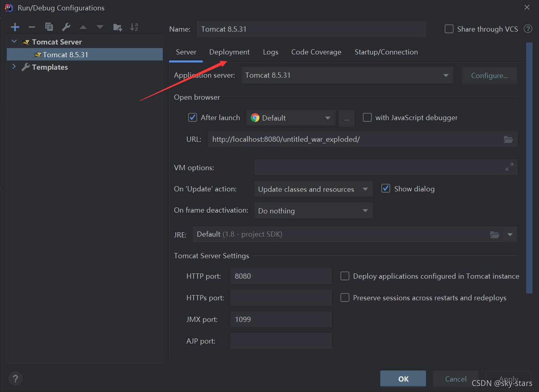This screenshot has width=539, height=392.
Task: Enable with JavaScript debugger checkbox
Action: click(367, 117)
